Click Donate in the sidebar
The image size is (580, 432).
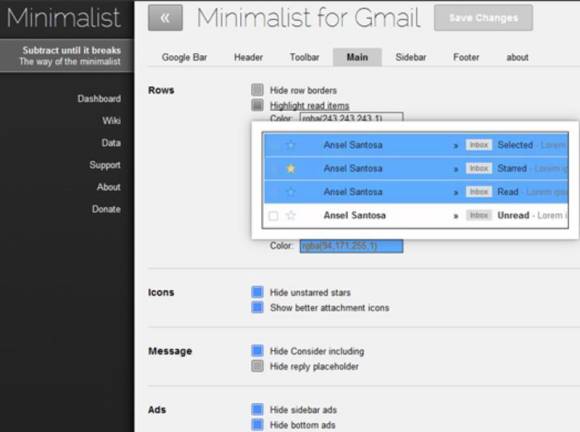106,209
